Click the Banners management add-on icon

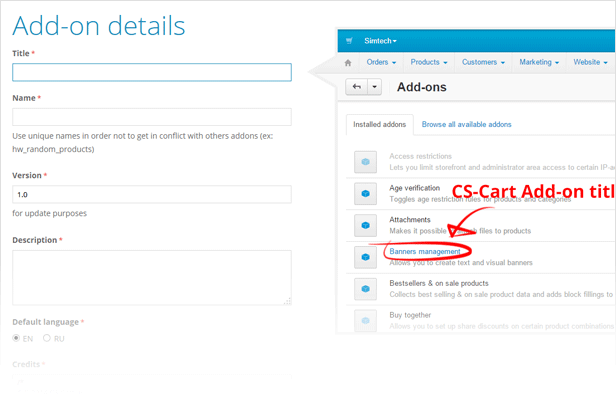[366, 257]
